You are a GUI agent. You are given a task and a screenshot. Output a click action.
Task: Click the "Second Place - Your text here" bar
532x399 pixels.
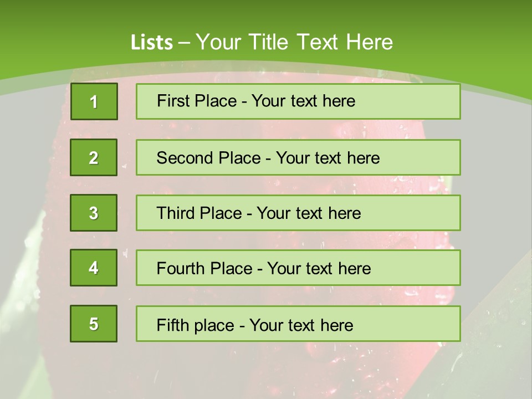coord(298,157)
